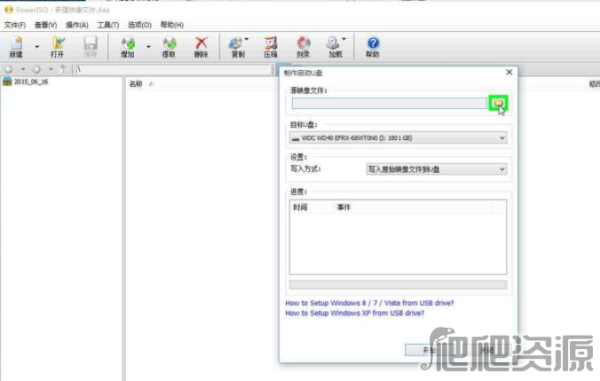Expand the 复制 dropdown arrow
This screenshot has height=381, width=600.
(x=247, y=39)
